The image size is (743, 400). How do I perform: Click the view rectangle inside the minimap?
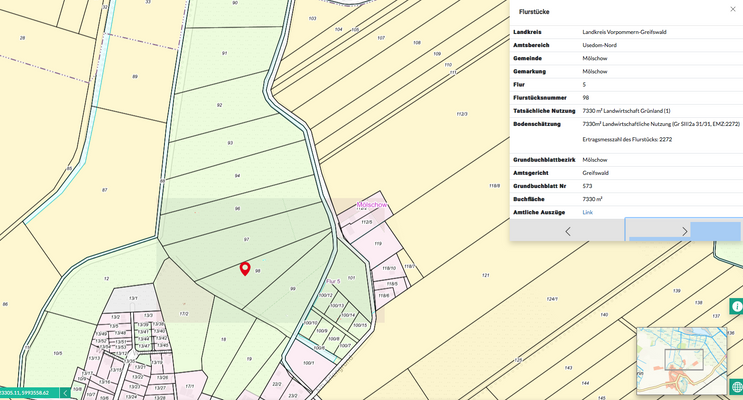point(684,360)
